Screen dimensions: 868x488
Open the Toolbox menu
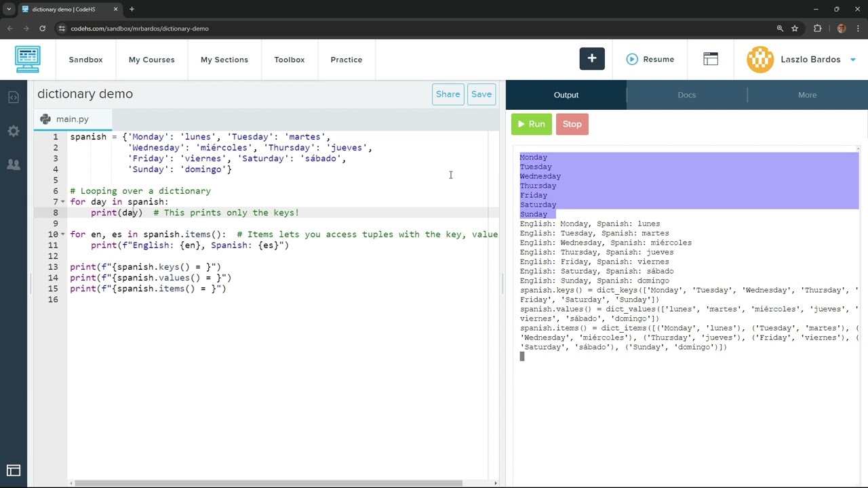(x=290, y=60)
